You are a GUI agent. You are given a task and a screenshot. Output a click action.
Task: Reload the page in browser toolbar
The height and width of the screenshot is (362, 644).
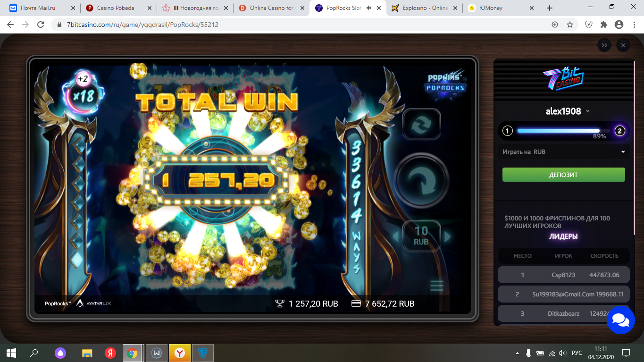point(41,25)
